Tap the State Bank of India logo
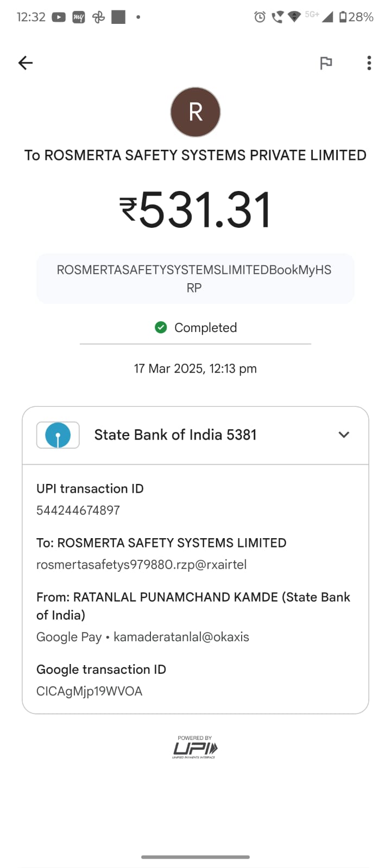 point(58,435)
